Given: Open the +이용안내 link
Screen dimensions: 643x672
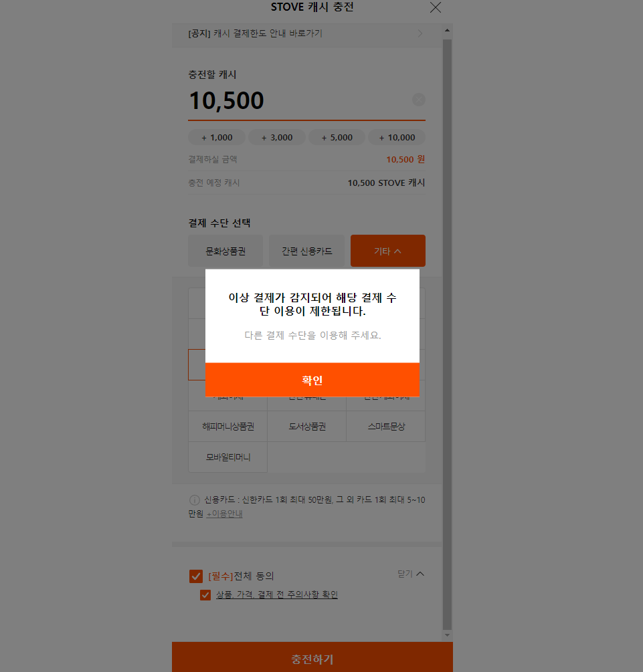Looking at the screenshot, I should click(224, 514).
